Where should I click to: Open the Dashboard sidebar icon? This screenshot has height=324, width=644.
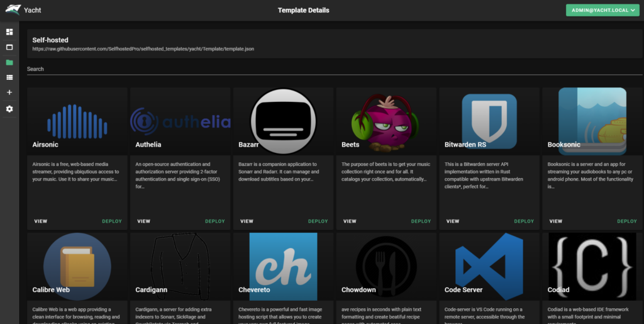(x=9, y=32)
